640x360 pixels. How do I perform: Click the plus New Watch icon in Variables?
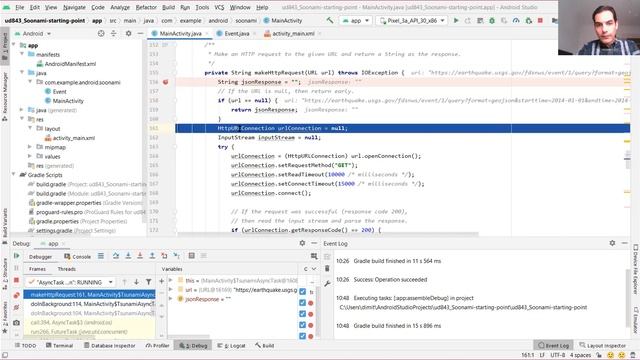[x=161, y=281]
